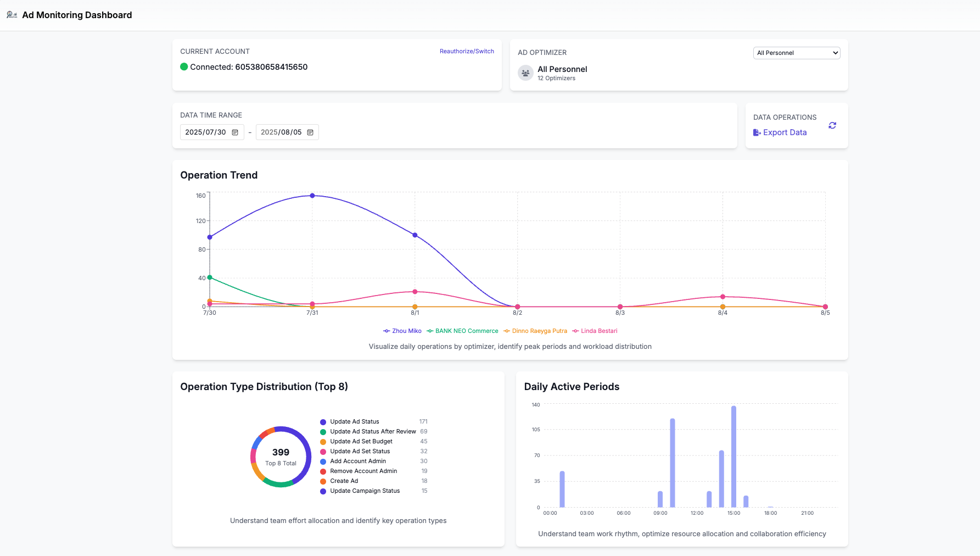Click the Export Data file icon

tap(757, 132)
